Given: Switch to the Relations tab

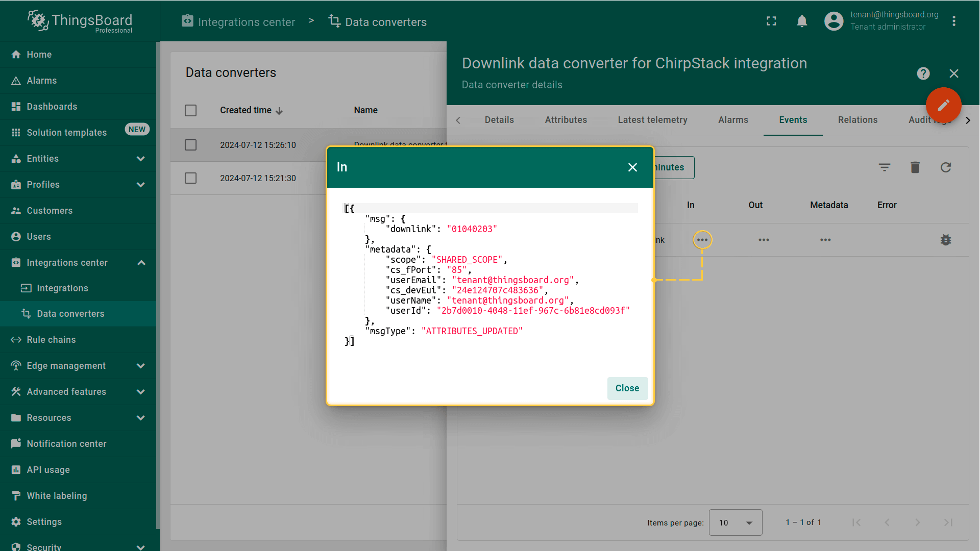Looking at the screenshot, I should click(x=857, y=120).
